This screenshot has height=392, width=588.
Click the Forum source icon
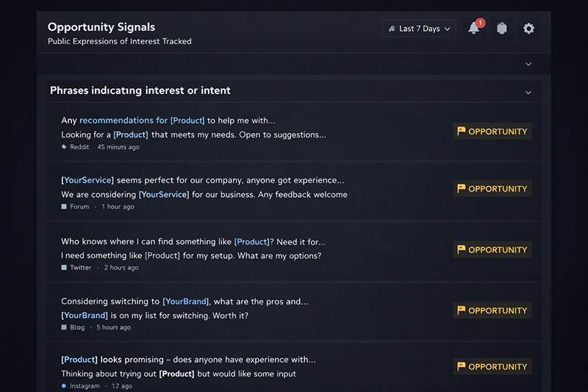coord(65,207)
